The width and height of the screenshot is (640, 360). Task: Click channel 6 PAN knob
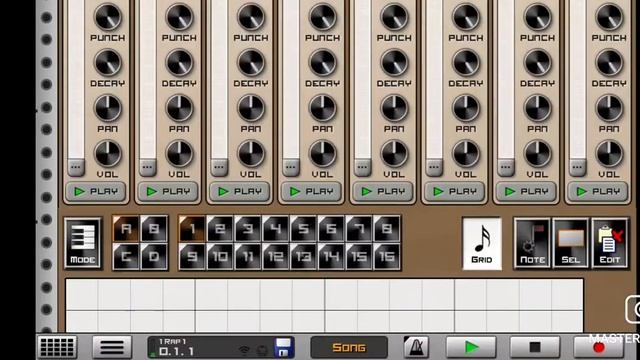(466, 108)
